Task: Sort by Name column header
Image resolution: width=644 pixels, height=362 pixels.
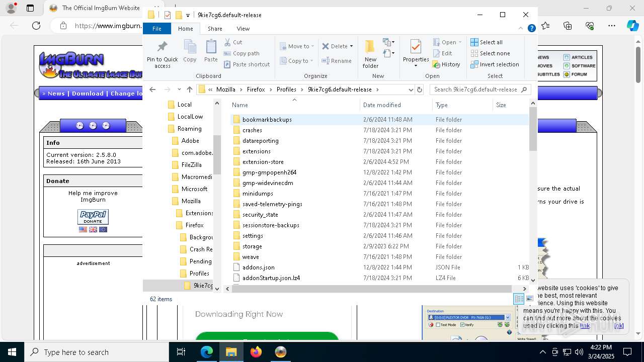Action: point(295,105)
